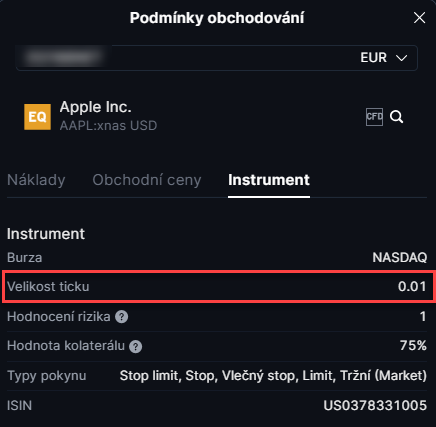Image resolution: width=436 pixels, height=427 pixels.
Task: Click the Typy pokynu order types list
Action: click(273, 376)
